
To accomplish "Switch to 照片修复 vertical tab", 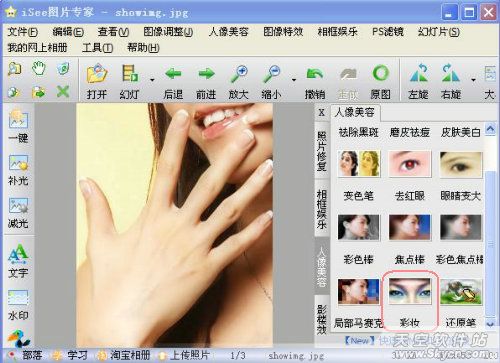I will tap(322, 151).
